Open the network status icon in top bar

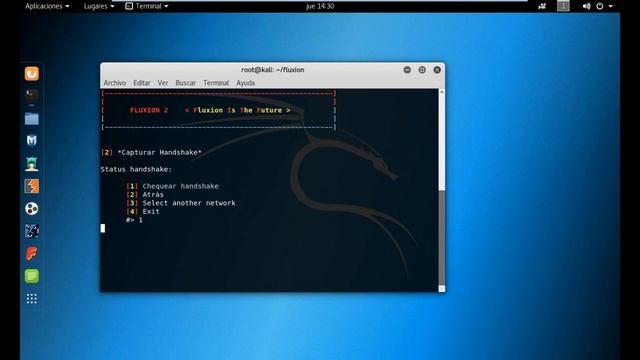542,6
